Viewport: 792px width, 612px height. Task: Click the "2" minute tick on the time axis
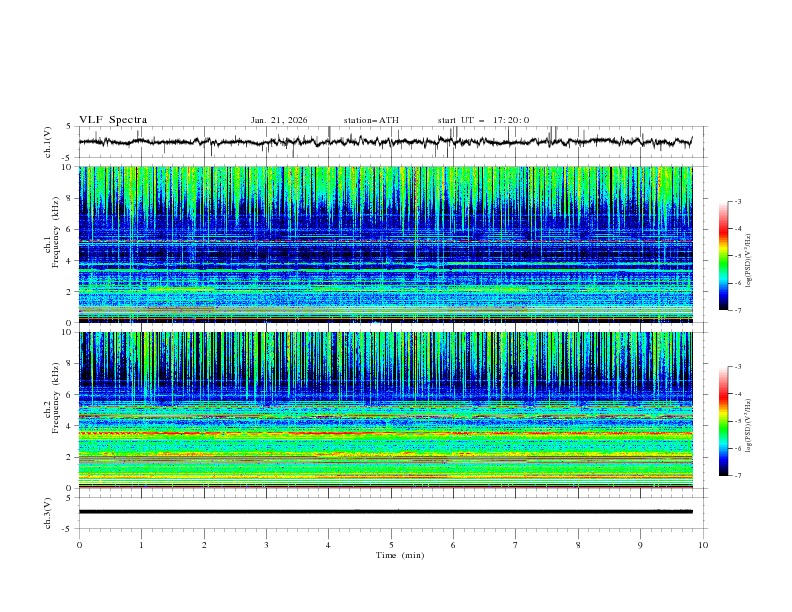click(204, 545)
